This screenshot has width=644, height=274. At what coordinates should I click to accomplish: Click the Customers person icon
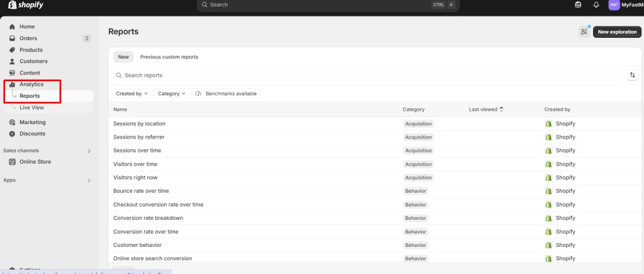tap(13, 61)
